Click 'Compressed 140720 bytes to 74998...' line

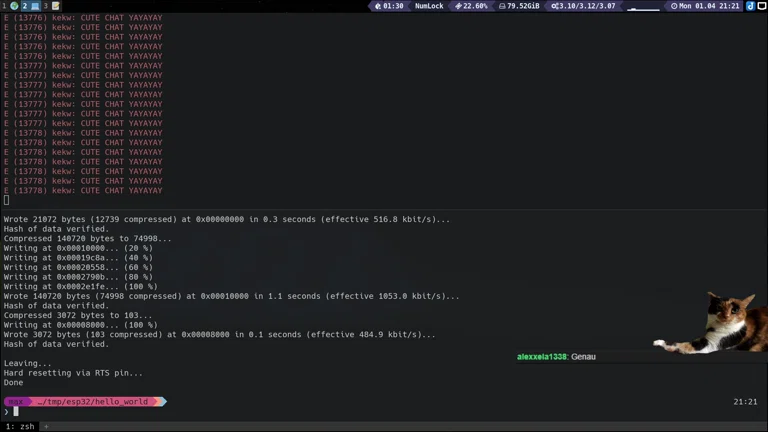[88, 239]
